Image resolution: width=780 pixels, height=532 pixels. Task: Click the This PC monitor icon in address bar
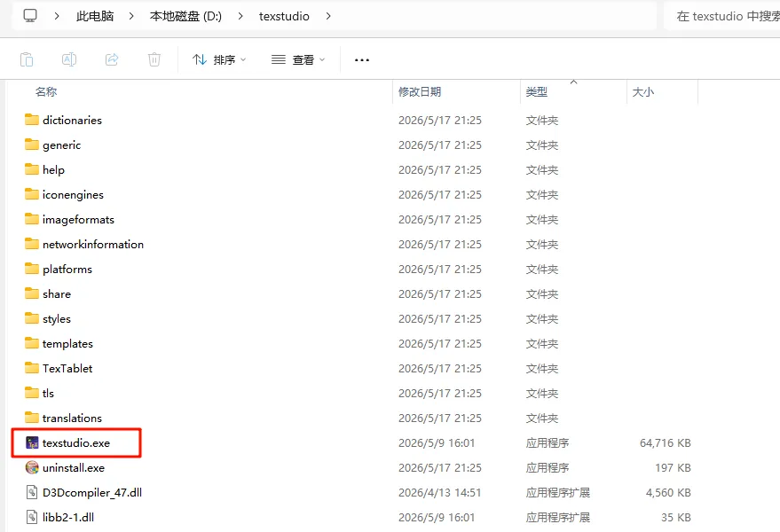coord(30,16)
